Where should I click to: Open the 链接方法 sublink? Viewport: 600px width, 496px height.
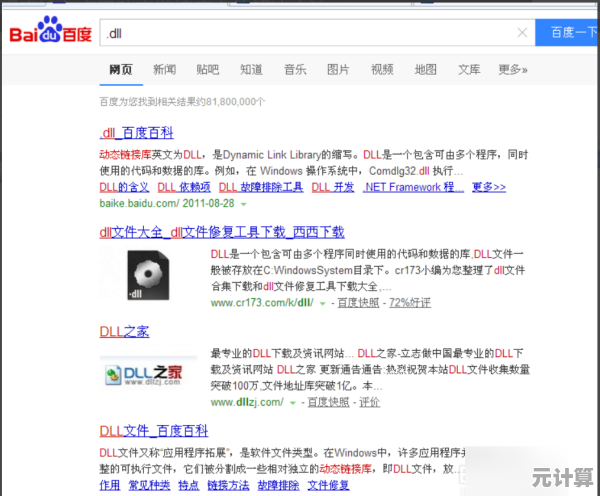point(228,485)
